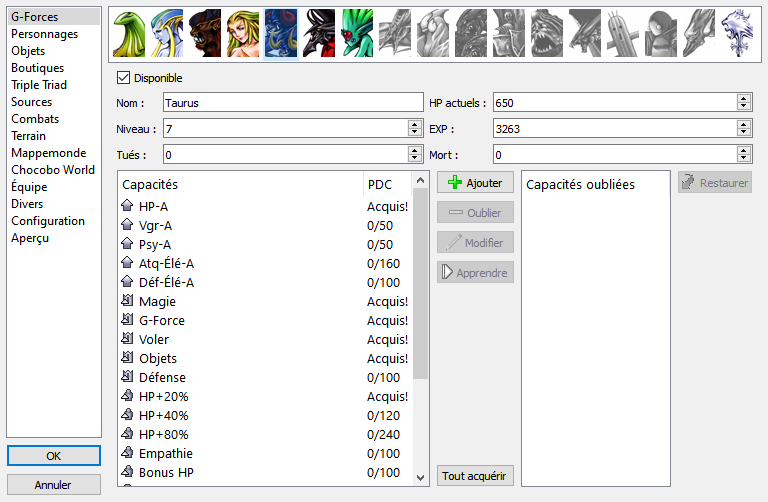Select the green Quezacotl bird portrait

point(129,34)
